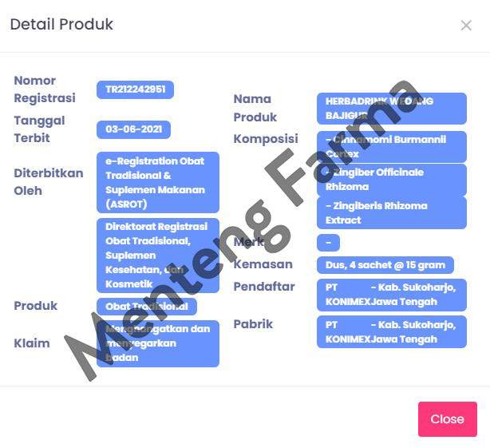The image size is (490, 448).
Task: Click registration number TR212242951 badge
Action: coord(135,89)
